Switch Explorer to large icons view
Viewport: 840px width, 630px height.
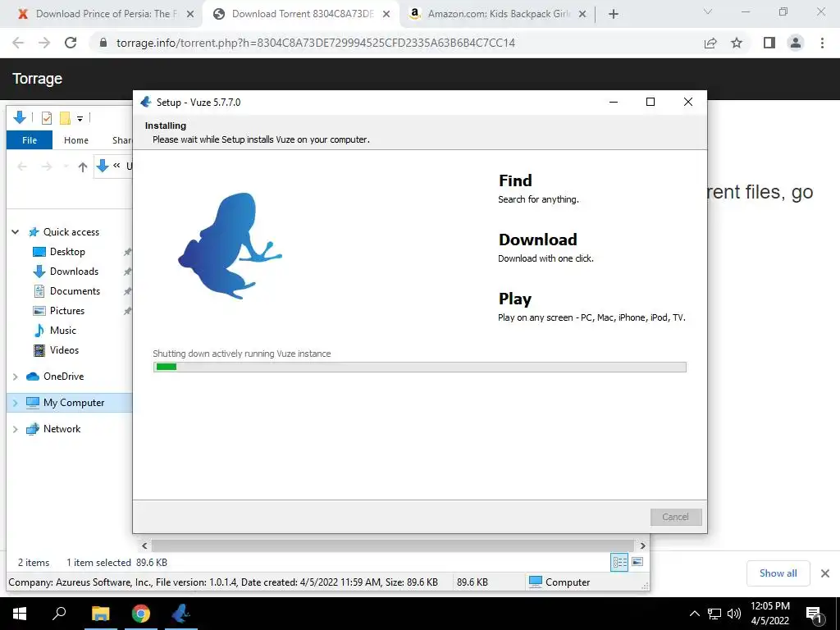(x=637, y=562)
